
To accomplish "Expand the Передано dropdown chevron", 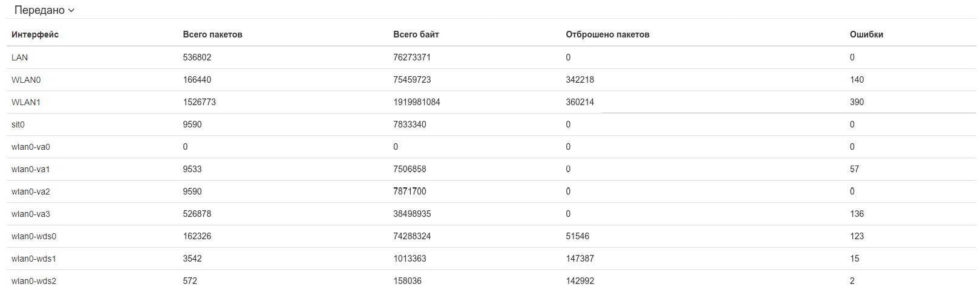I will point(71,10).
